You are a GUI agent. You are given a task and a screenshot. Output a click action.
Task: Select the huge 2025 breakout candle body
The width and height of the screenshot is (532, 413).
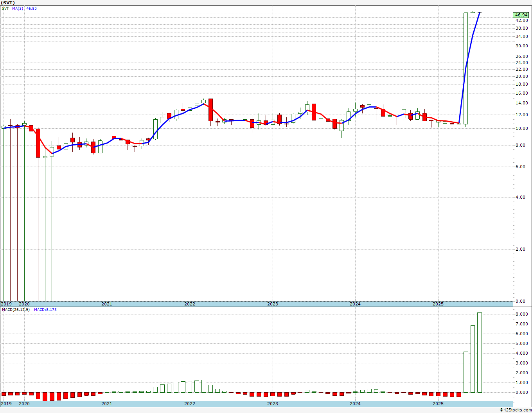pyautogui.click(x=465, y=68)
